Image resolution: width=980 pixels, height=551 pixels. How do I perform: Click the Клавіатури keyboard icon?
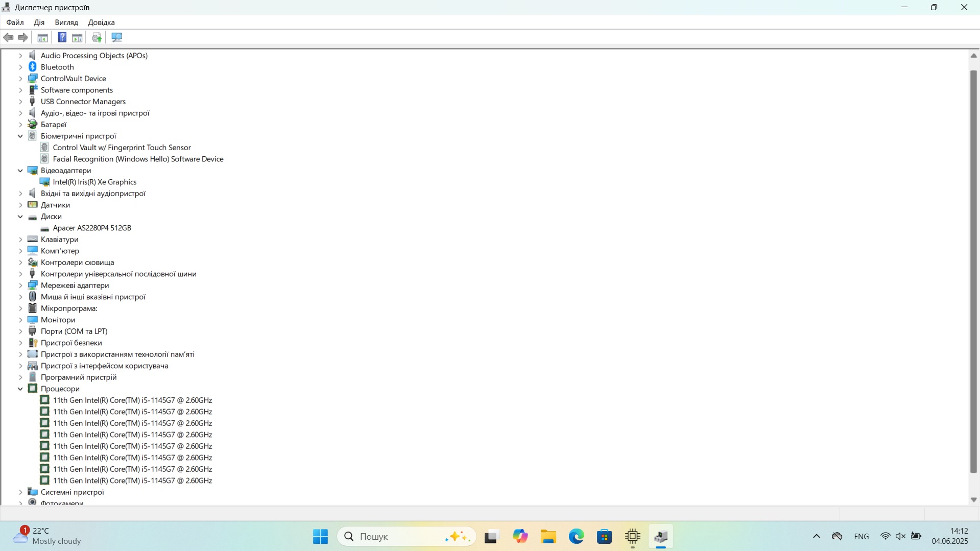coord(33,239)
